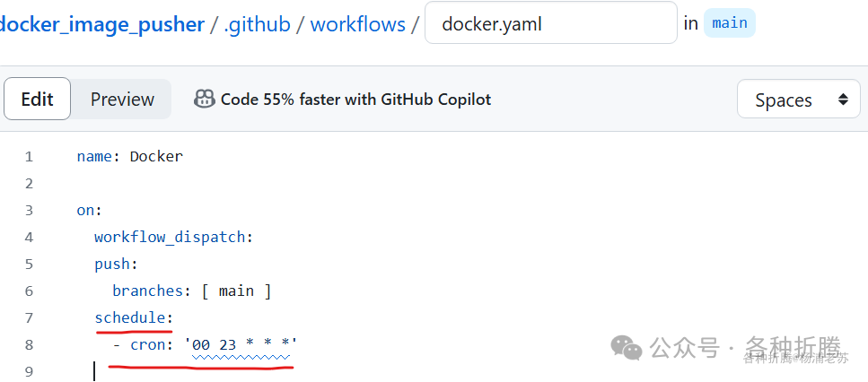This screenshot has width=868, height=382.
Task: Click the cron expression '00 23 * * *'
Action: 241,345
